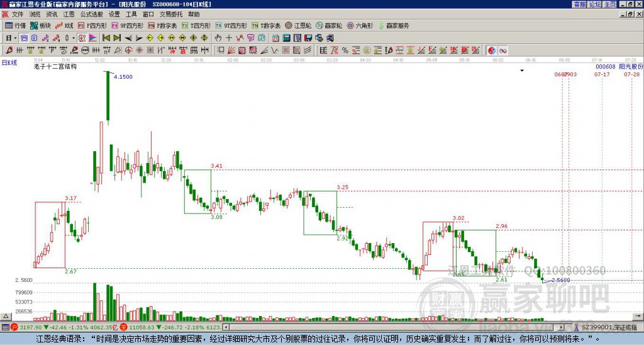644x345 pixels.
Task: Select the zigzag wave line tool
Action: pos(274,50)
